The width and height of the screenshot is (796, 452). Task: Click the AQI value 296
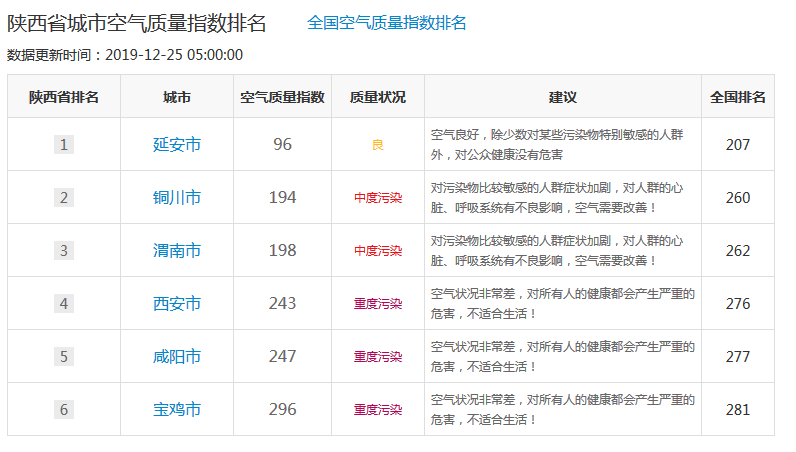pyautogui.click(x=283, y=410)
